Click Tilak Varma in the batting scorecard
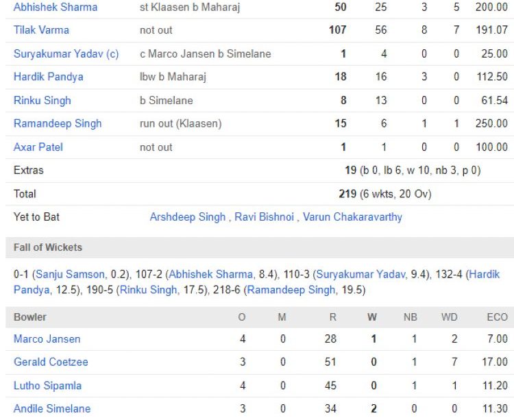 [x=41, y=30]
